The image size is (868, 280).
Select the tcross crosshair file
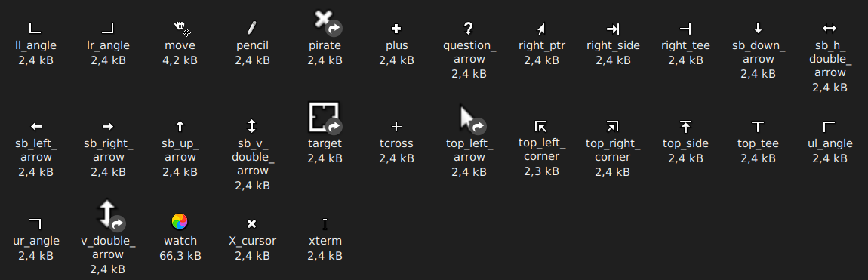pyautogui.click(x=396, y=127)
